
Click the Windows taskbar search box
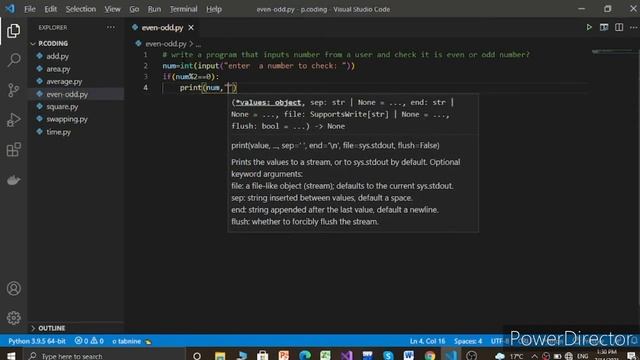click(104, 356)
